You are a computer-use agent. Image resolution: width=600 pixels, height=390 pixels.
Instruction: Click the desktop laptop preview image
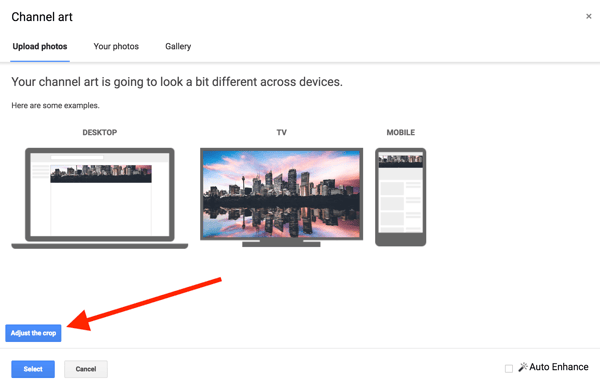[99, 198]
